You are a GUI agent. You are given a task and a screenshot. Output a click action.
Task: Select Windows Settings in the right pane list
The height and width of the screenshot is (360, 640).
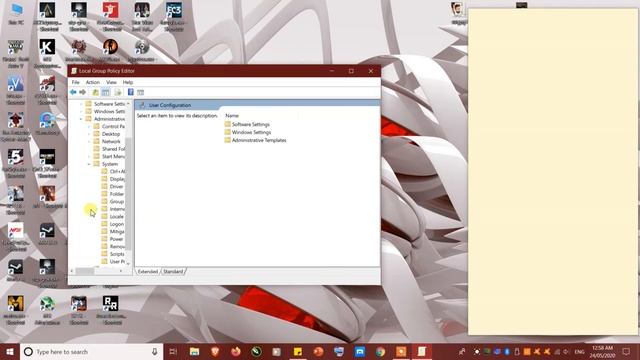coord(247,132)
